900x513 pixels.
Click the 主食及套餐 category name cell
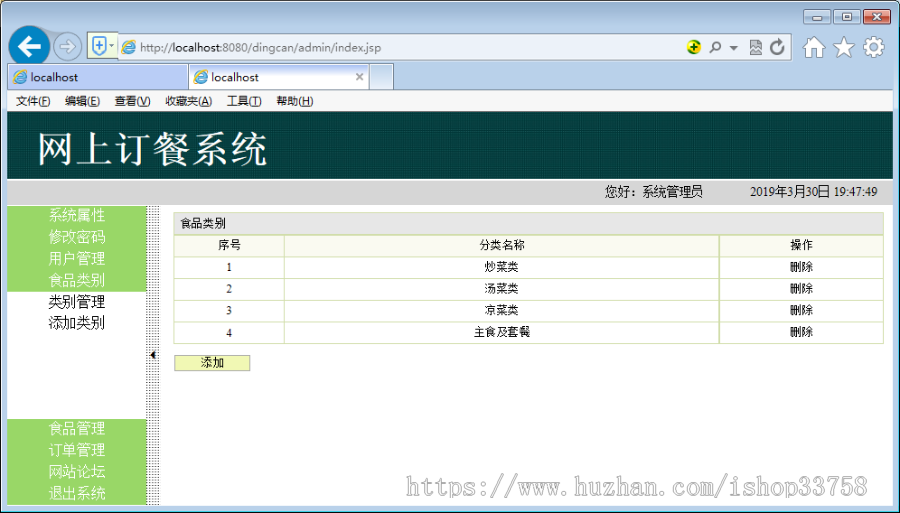pyautogui.click(x=502, y=332)
